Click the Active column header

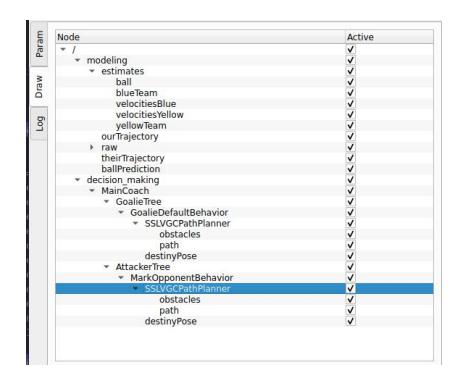pyautogui.click(x=389, y=37)
